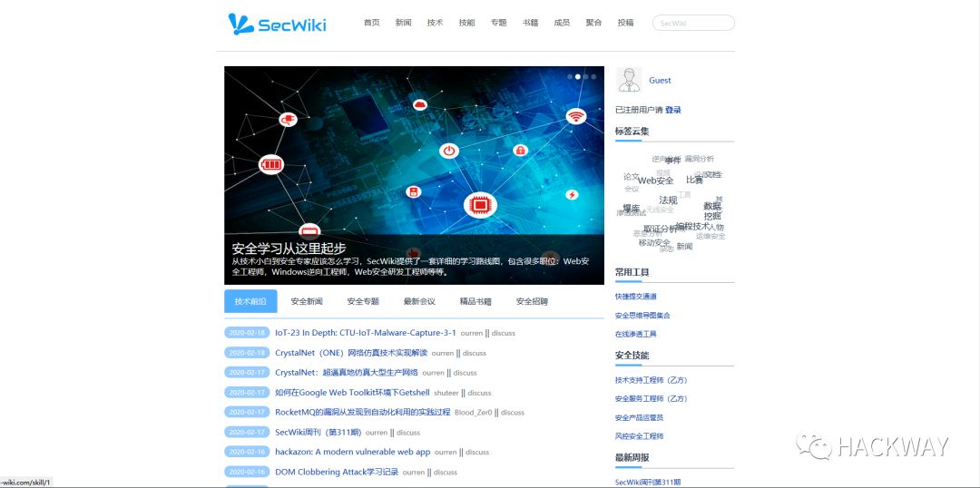The height and width of the screenshot is (488, 980).
Task: Open CrystalNet: 超逼真地仿真大型生产网络 article
Action: [x=347, y=373]
